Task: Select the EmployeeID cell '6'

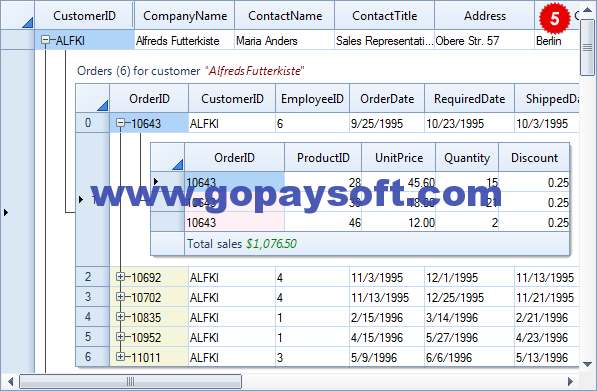Action: click(x=312, y=123)
